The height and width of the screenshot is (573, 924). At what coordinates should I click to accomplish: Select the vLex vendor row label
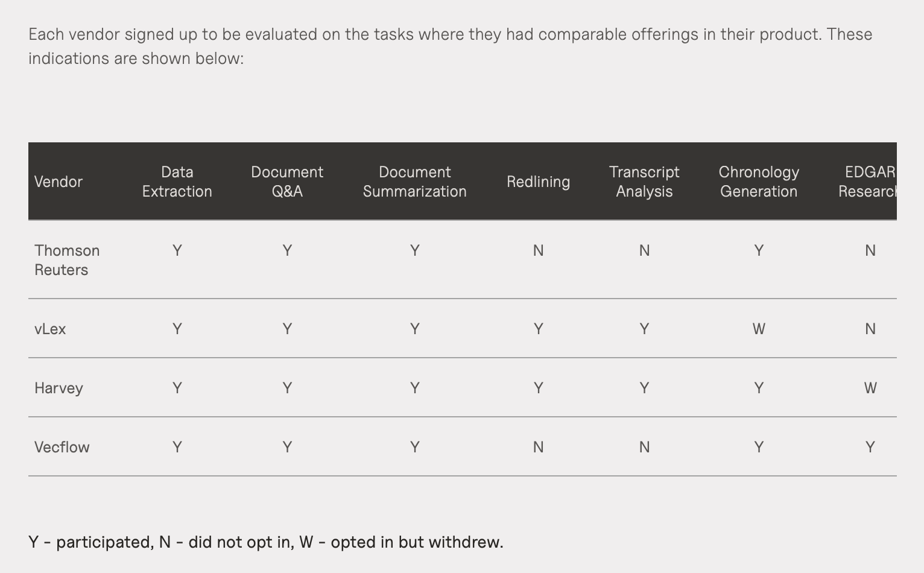click(50, 329)
